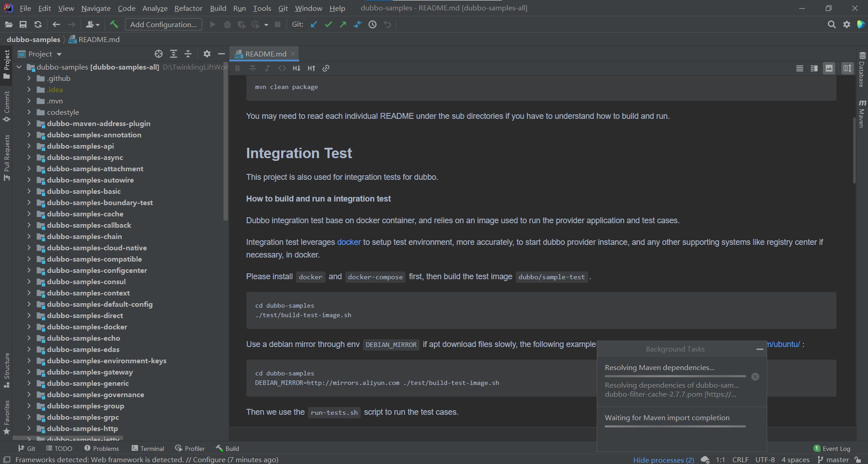The width and height of the screenshot is (868, 464).
Task: Save all files using the floppy disk icon
Action: pos(23,24)
